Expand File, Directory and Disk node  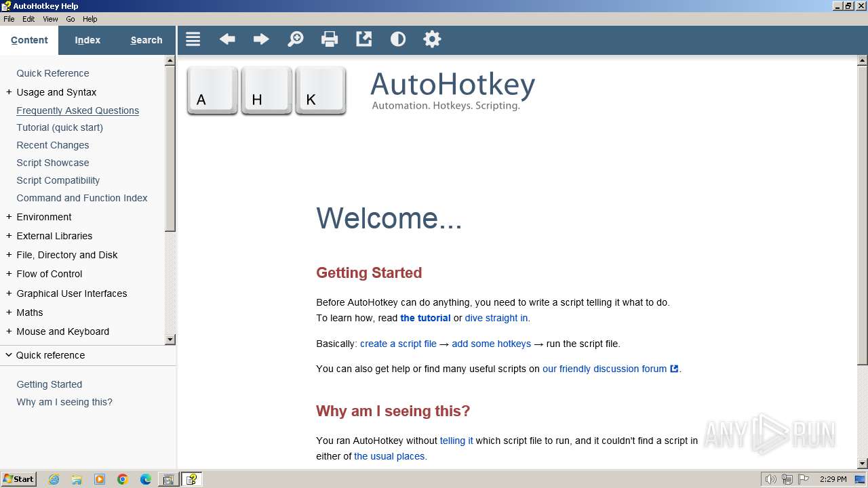[9, 255]
